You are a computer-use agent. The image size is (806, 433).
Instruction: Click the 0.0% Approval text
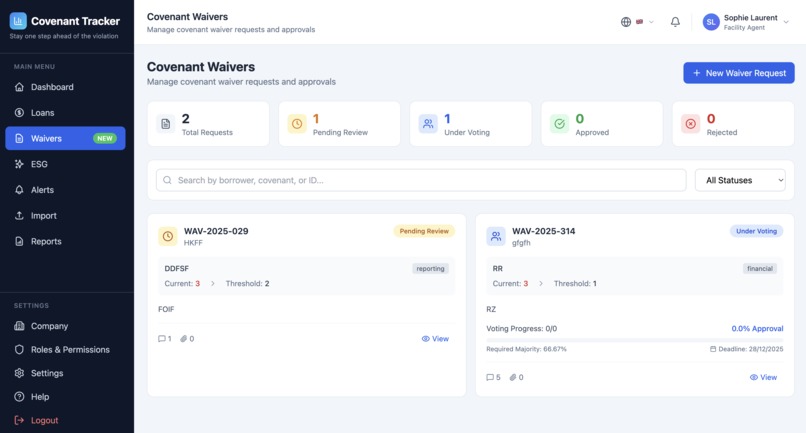[x=757, y=329]
